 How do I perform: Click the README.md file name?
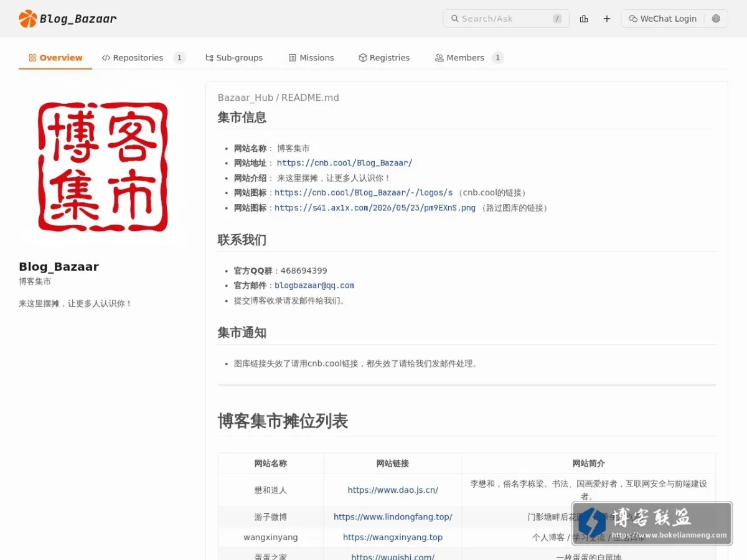[x=310, y=98]
